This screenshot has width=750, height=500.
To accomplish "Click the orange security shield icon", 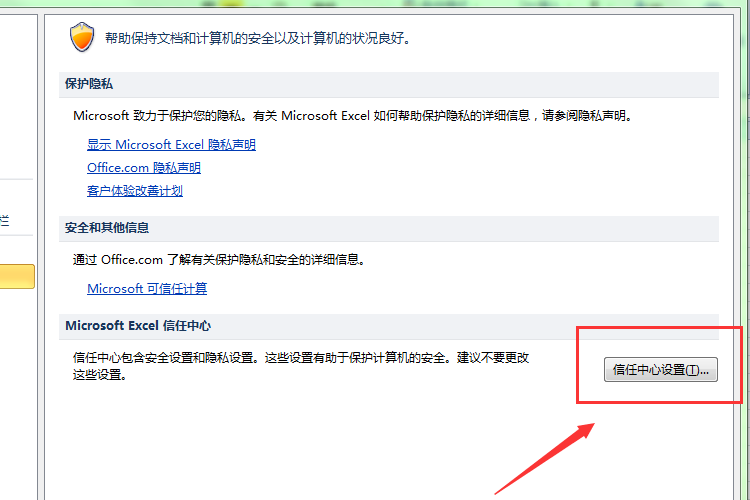I will pos(81,38).
